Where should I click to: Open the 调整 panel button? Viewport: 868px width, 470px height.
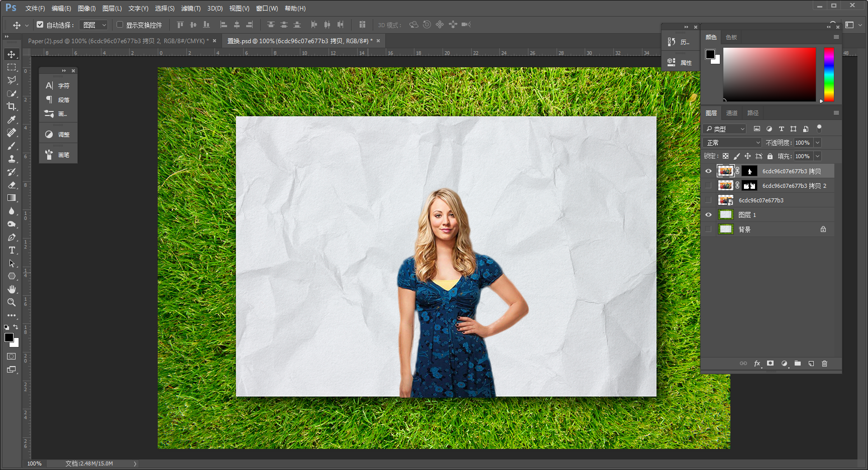pos(58,135)
